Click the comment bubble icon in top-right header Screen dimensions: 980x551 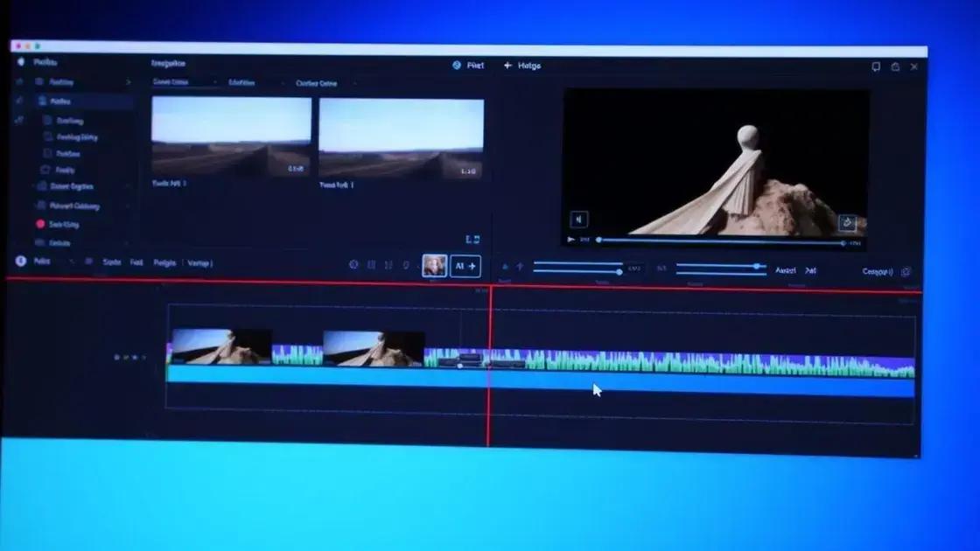click(876, 66)
